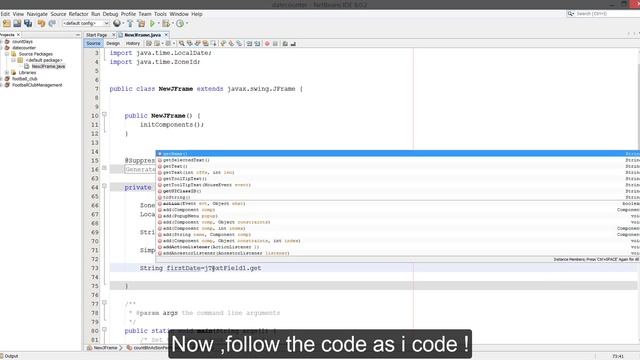The width and height of the screenshot is (640, 360).
Task: Select the countDays project
Action: coord(22,42)
